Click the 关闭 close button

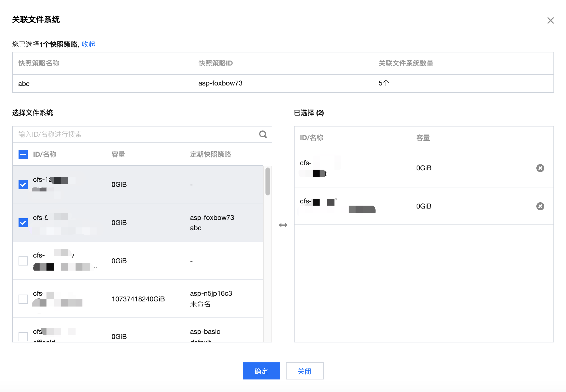(305, 371)
